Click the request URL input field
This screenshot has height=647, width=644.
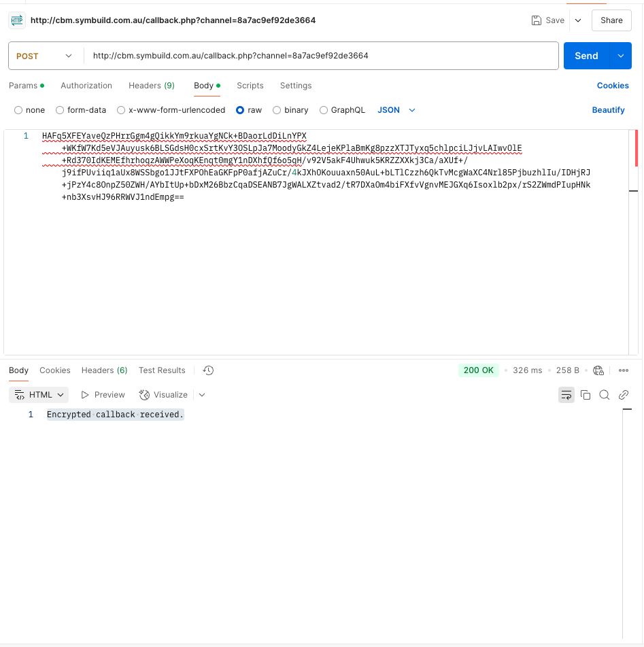tap(320, 56)
